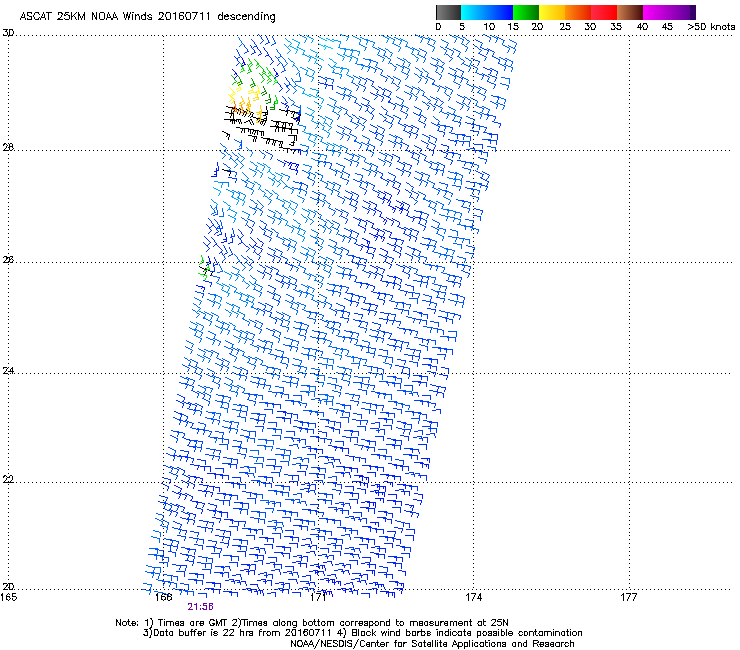Click the yellow 20-25 knots color segment

552,12
